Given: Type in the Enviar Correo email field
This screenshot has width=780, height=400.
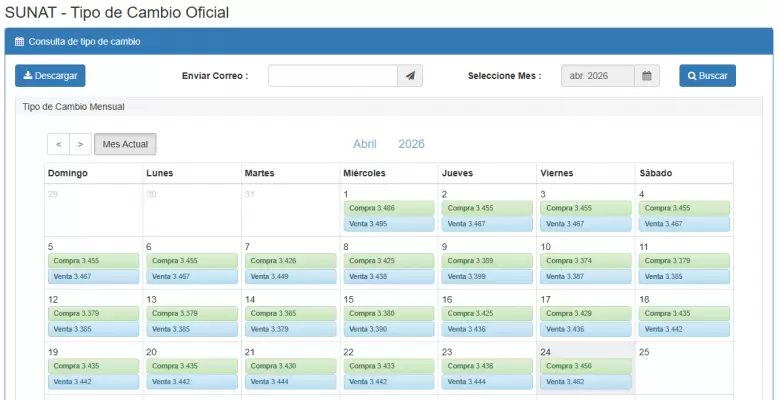Looking at the screenshot, I should click(x=332, y=76).
